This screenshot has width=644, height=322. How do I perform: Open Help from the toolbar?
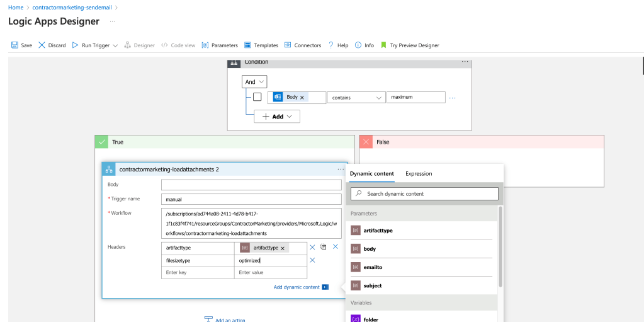click(x=338, y=45)
